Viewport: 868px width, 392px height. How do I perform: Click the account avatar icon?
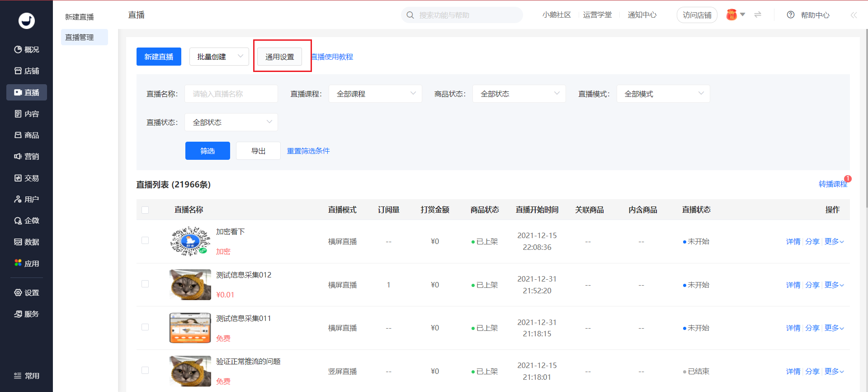coord(731,15)
